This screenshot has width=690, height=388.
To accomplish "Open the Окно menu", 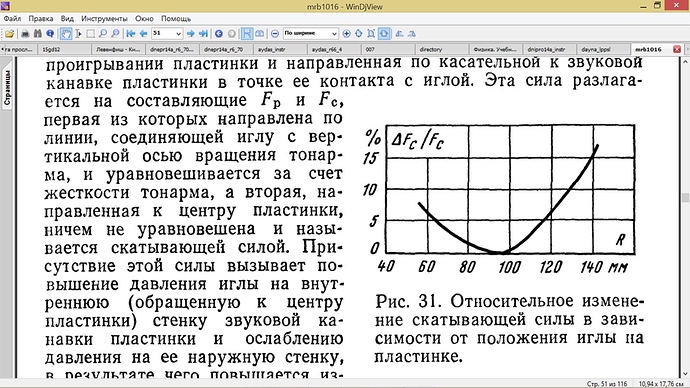I will pyautogui.click(x=144, y=18).
